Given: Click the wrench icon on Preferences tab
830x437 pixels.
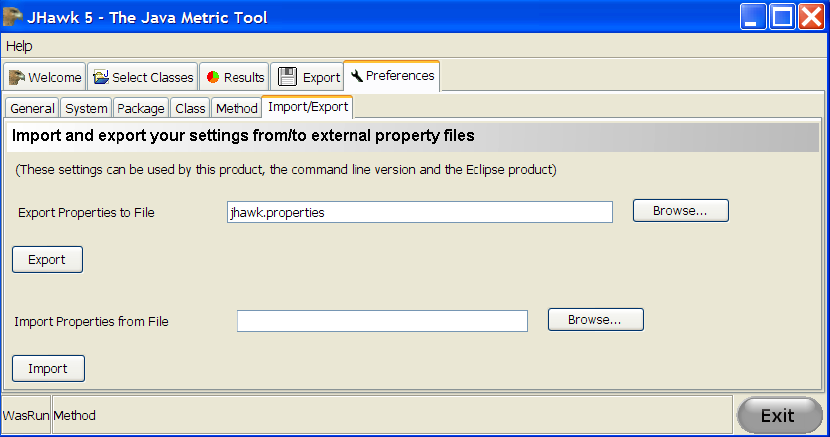Looking at the screenshot, I should 357,76.
